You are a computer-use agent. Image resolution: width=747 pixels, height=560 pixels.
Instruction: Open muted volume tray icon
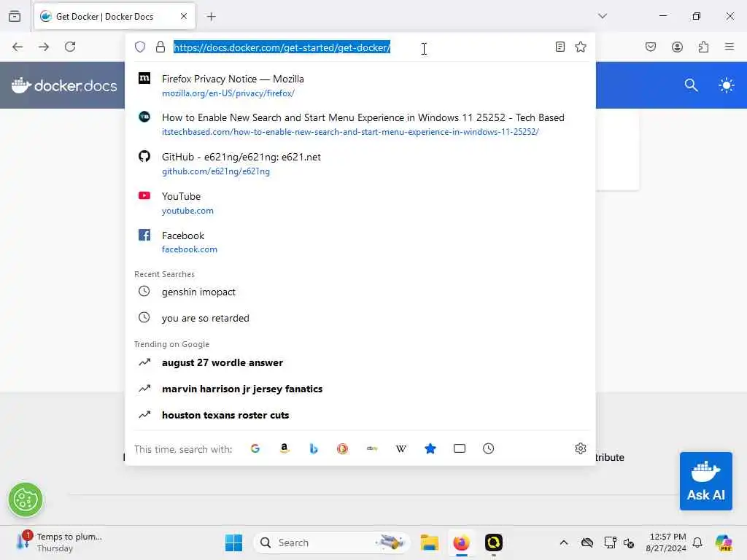(x=628, y=542)
